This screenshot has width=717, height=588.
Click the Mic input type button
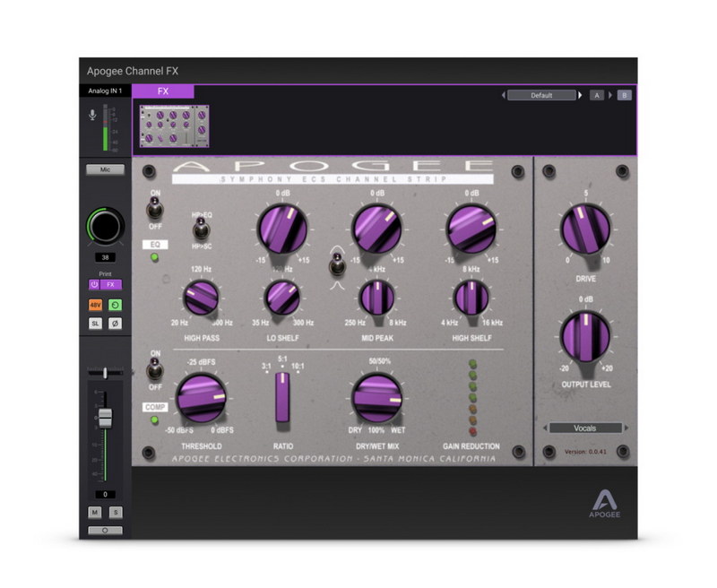(105, 169)
